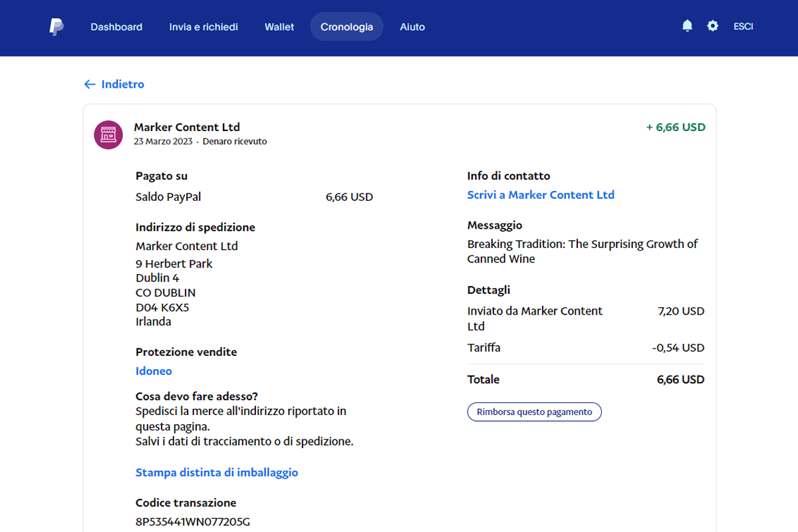Open the Aiuto menu item

pos(412,27)
